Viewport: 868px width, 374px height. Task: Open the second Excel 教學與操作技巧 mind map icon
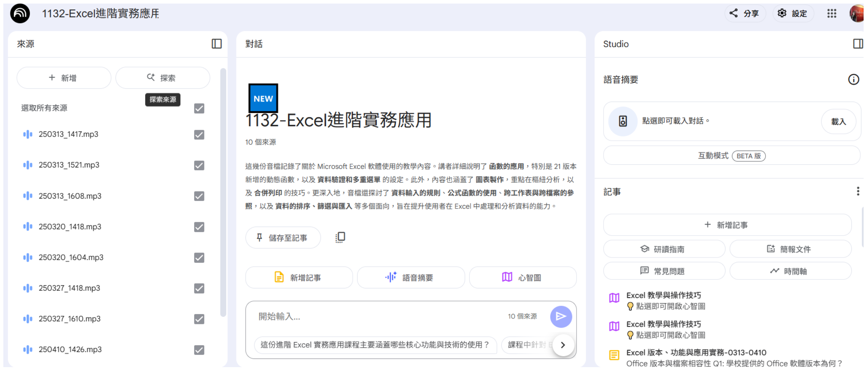click(x=614, y=326)
